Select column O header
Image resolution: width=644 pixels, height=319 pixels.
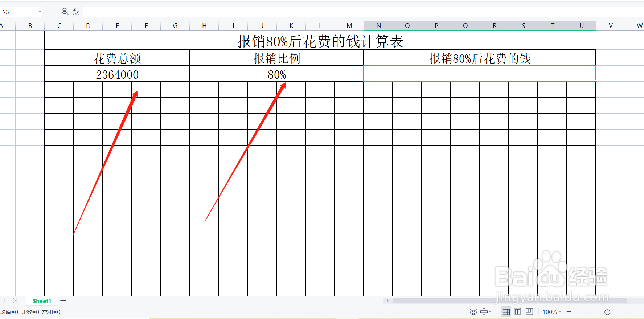point(407,25)
